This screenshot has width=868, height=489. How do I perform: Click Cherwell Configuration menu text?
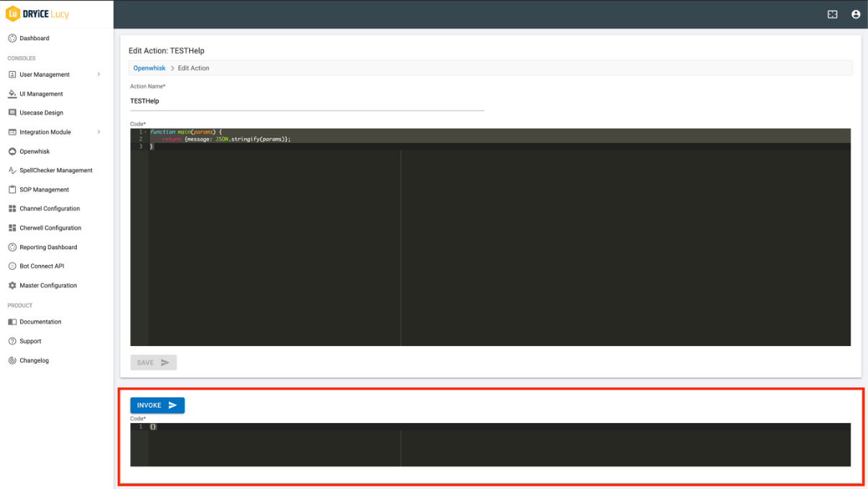50,228
